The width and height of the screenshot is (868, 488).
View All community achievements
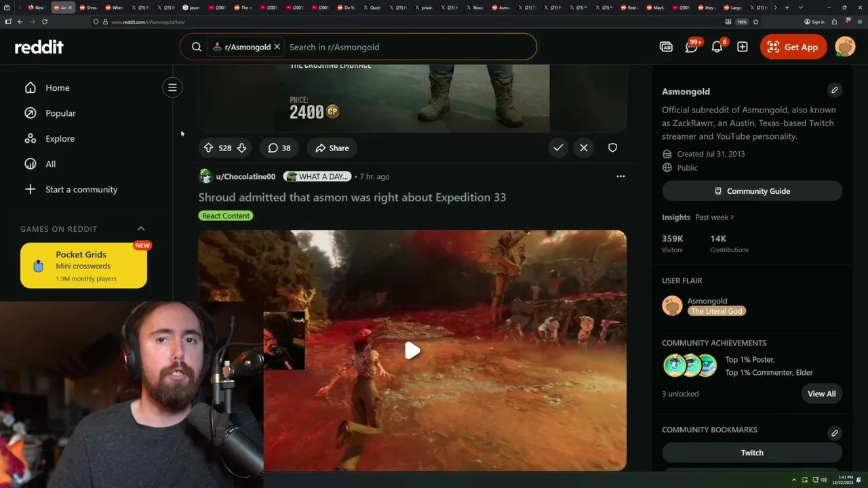(822, 394)
